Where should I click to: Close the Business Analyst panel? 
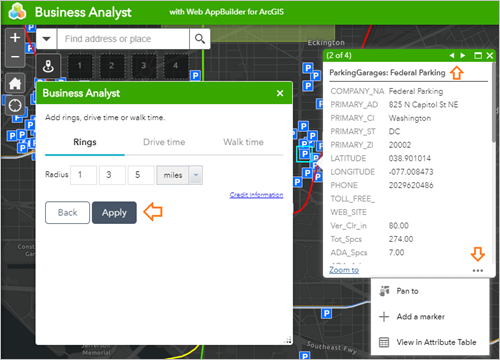point(280,93)
